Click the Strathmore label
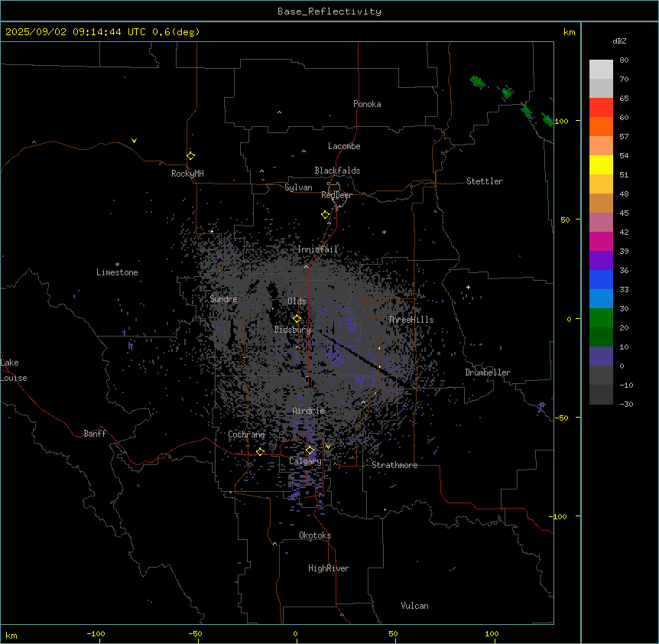Image resolution: width=659 pixels, height=644 pixels. [394, 465]
